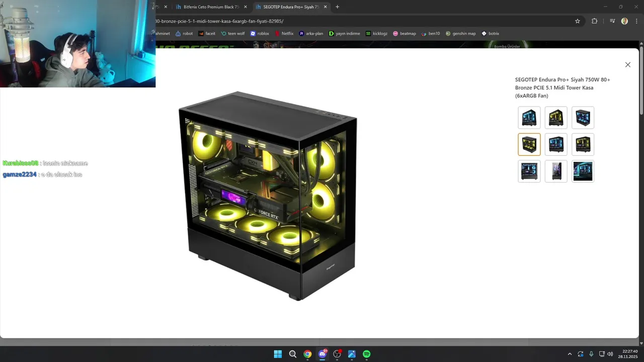
Task: Open the Chrome profile avatar
Action: [624, 21]
